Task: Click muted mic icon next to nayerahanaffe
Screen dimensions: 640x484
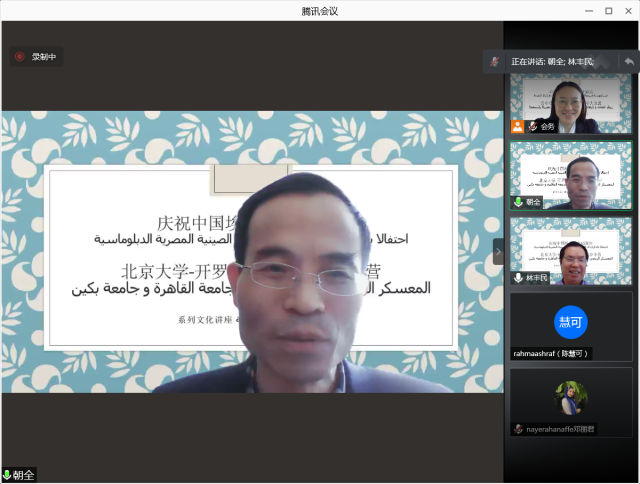Action: (x=518, y=428)
